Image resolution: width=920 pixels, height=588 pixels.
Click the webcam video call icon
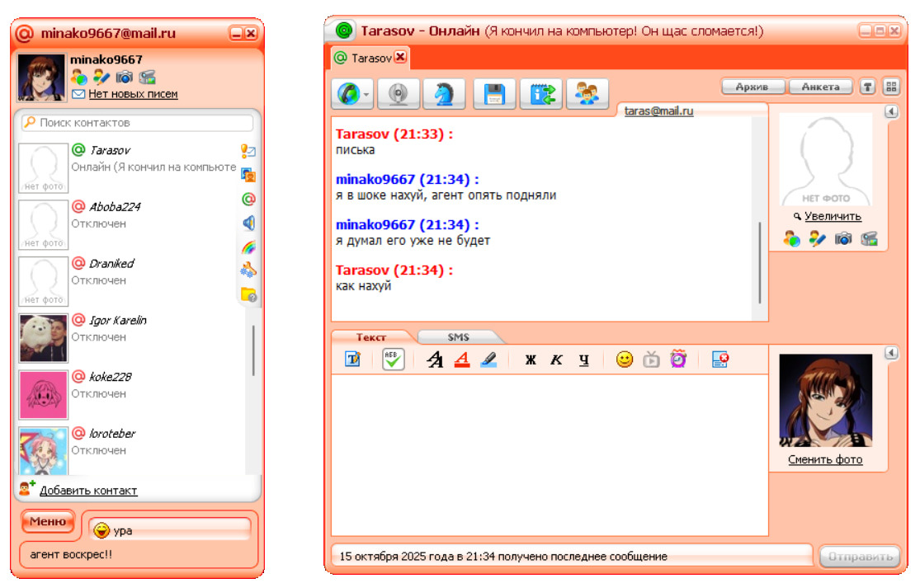pyautogui.click(x=399, y=94)
